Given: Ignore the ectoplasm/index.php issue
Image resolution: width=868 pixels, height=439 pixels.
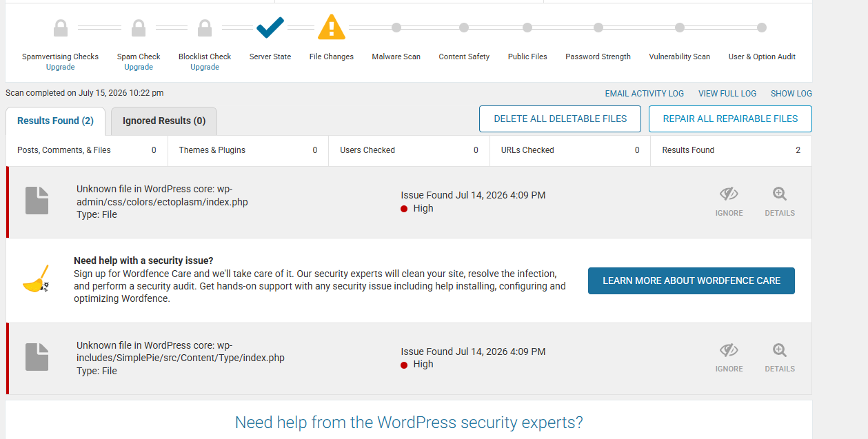Looking at the screenshot, I should (729, 202).
